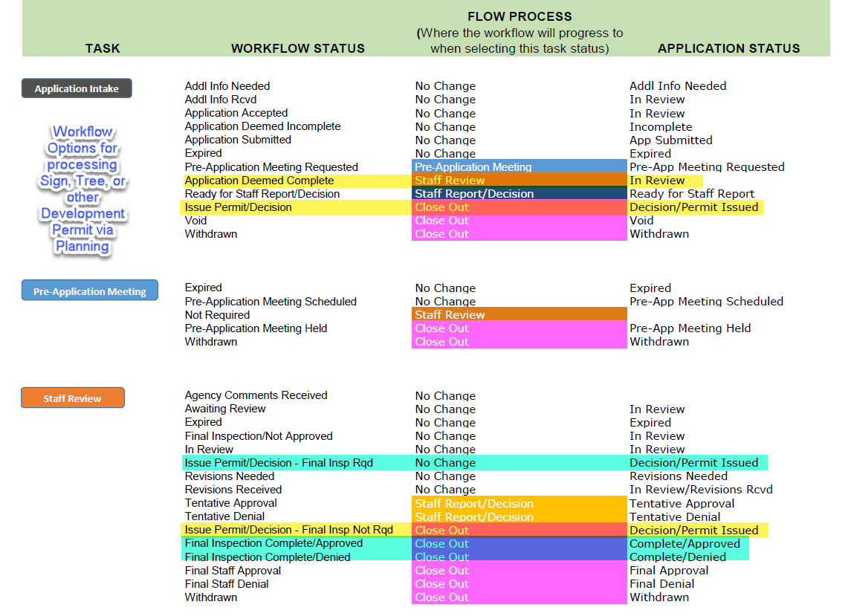
Task: Select 'Pre-Application Meeting Scheduled' workflow status
Action: tap(271, 302)
